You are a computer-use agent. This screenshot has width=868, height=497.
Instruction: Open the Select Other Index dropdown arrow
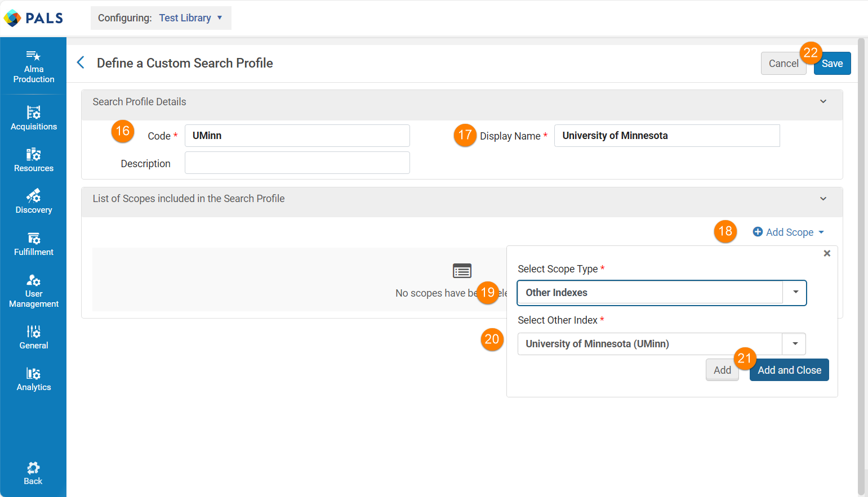point(795,343)
